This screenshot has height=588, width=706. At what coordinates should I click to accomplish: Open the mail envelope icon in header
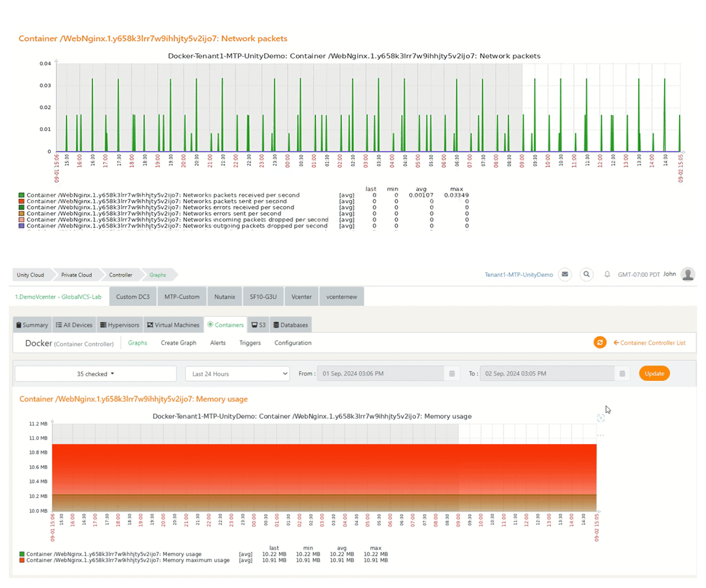click(565, 275)
